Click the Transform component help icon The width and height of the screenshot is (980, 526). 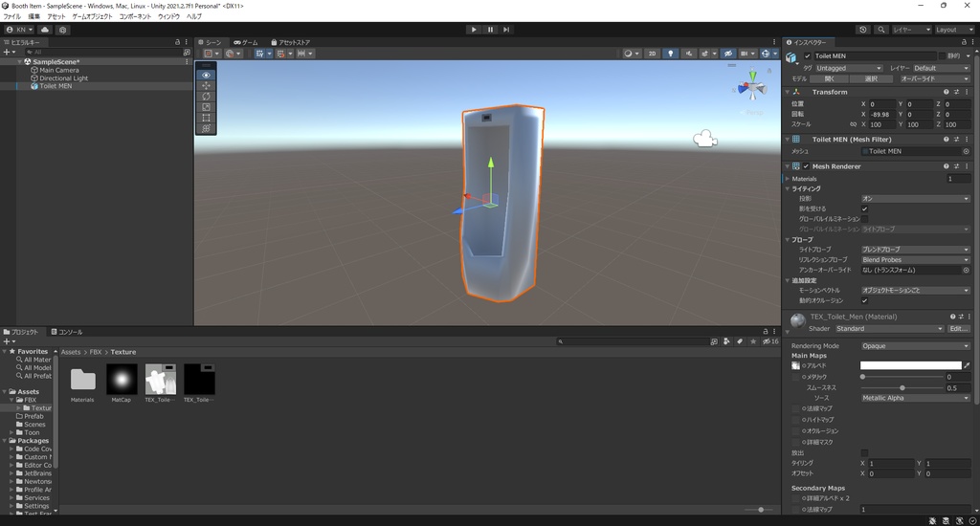coord(947,92)
